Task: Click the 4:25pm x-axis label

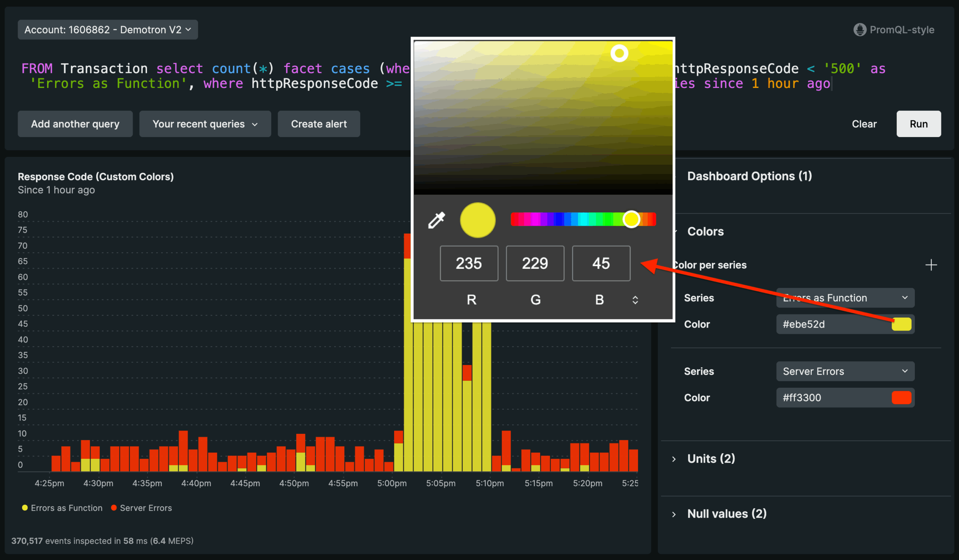Action: pos(49,483)
